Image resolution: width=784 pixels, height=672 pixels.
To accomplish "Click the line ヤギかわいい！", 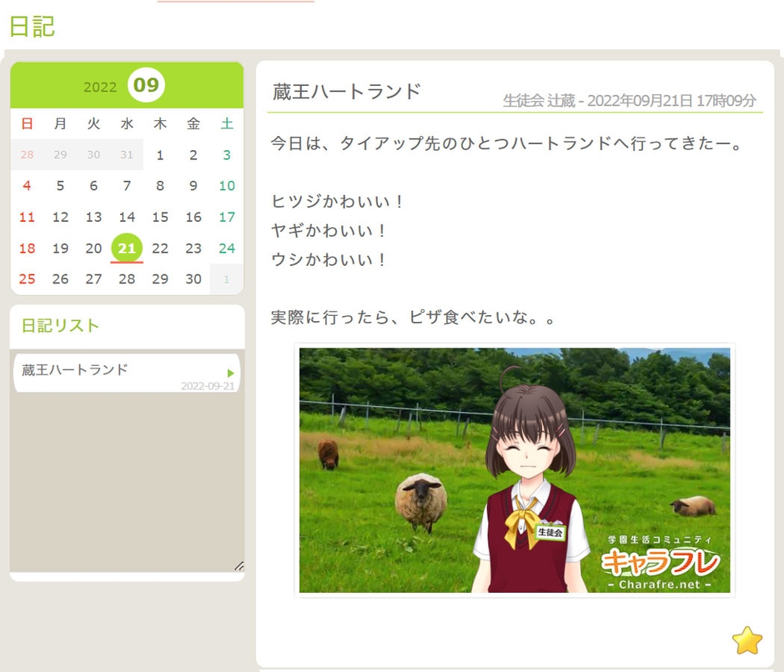I will pos(329,230).
